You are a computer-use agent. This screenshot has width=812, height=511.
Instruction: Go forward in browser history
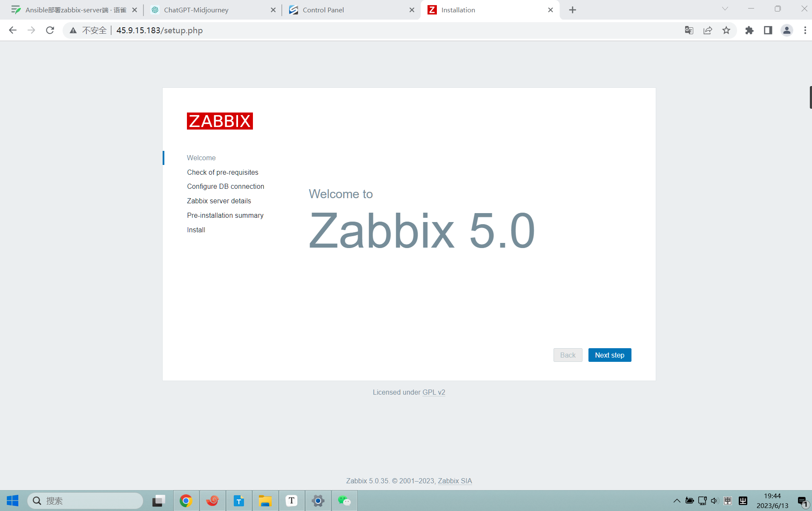(x=31, y=30)
